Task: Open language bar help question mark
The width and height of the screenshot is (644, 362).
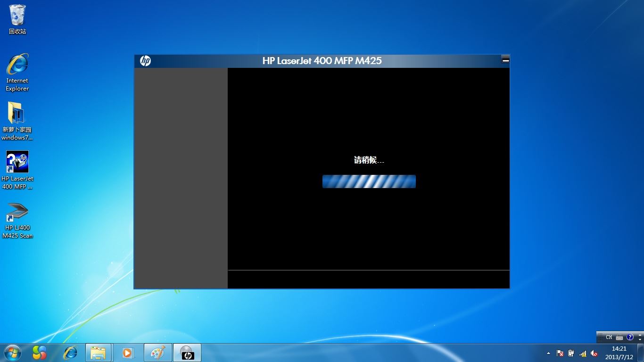Action: click(630, 337)
